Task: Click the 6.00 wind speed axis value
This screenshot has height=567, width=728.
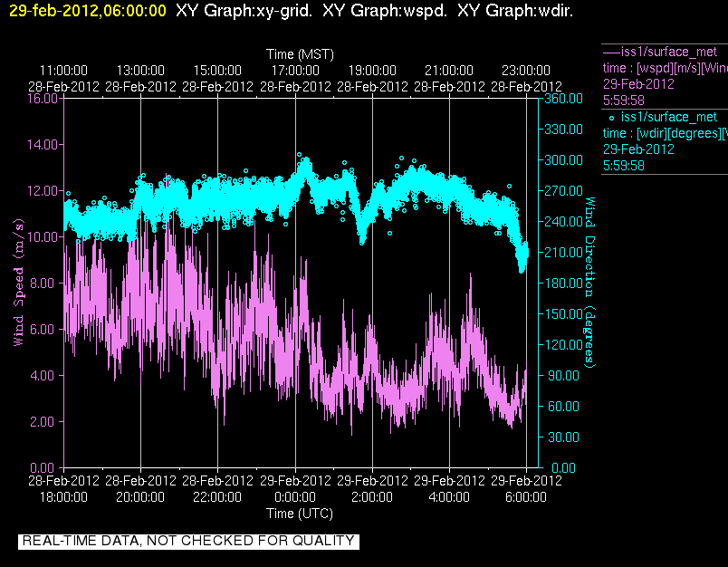Action: tap(44, 330)
